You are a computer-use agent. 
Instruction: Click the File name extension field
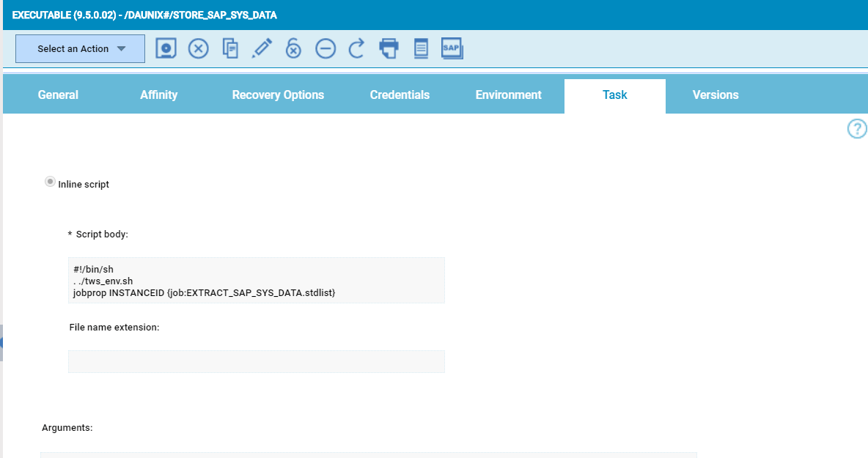[x=256, y=361]
